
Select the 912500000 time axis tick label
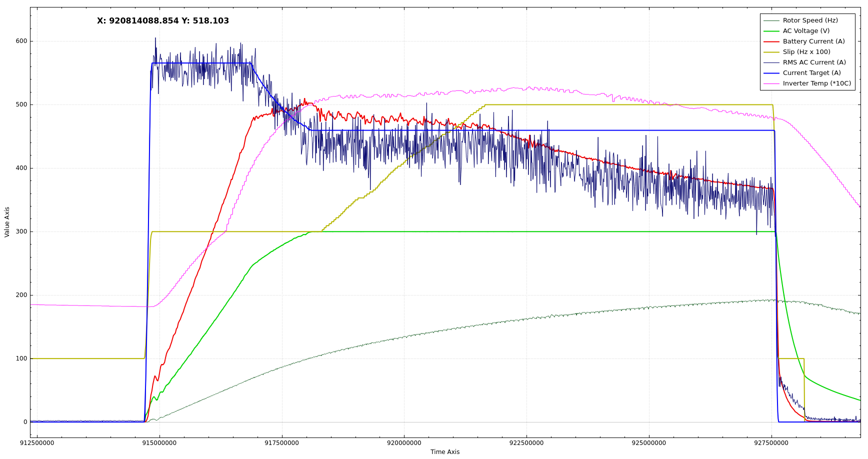click(37, 443)
